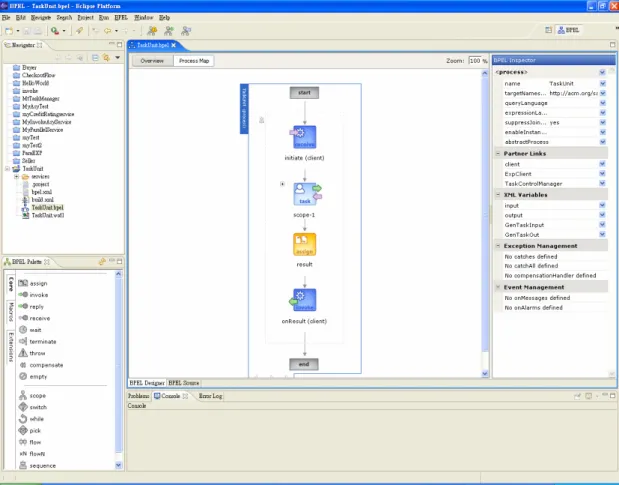
Task: Pick the pick activity in the palette
Action: pyautogui.click(x=30, y=431)
